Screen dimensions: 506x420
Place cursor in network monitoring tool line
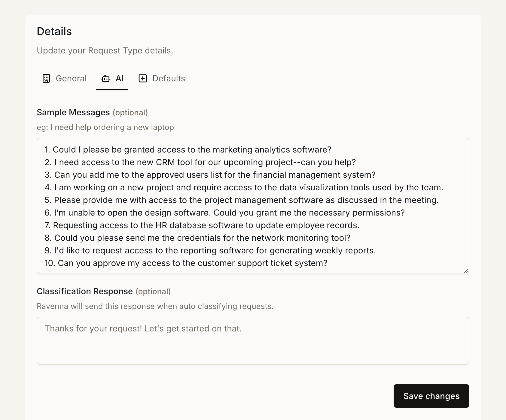click(x=197, y=238)
